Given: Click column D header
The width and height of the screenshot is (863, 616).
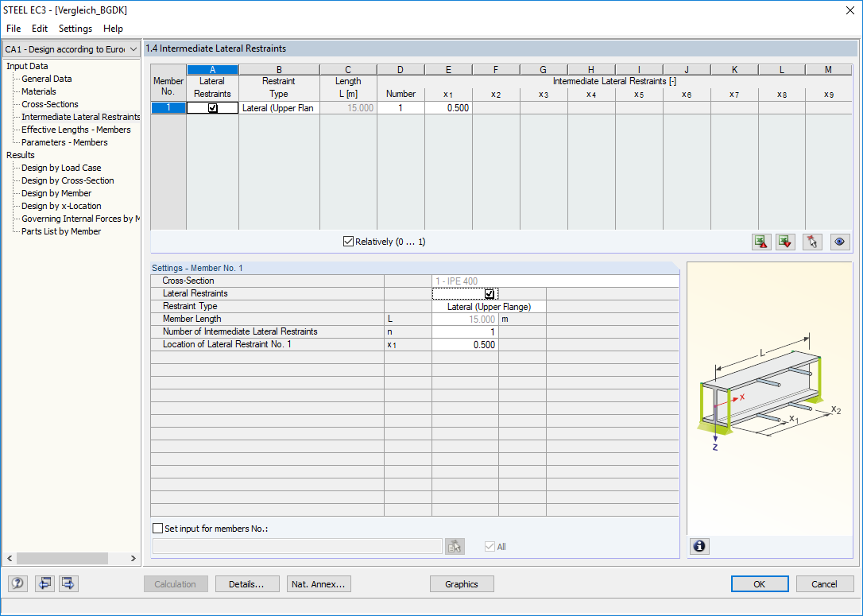Looking at the screenshot, I should coord(401,70).
